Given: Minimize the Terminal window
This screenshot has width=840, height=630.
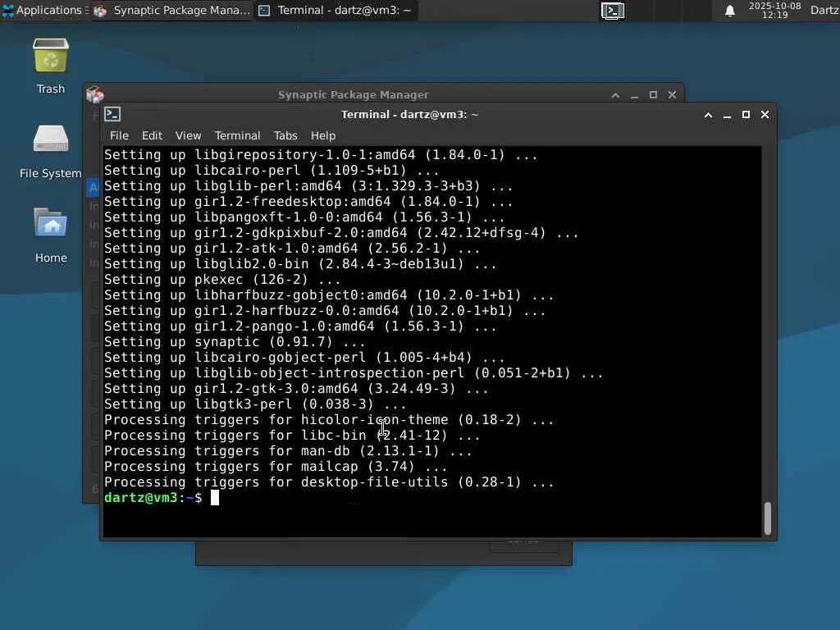Looking at the screenshot, I should pyautogui.click(x=727, y=115).
